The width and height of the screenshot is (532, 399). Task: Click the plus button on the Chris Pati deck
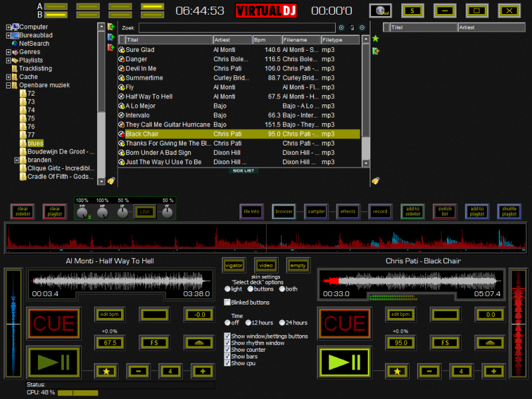493,372
